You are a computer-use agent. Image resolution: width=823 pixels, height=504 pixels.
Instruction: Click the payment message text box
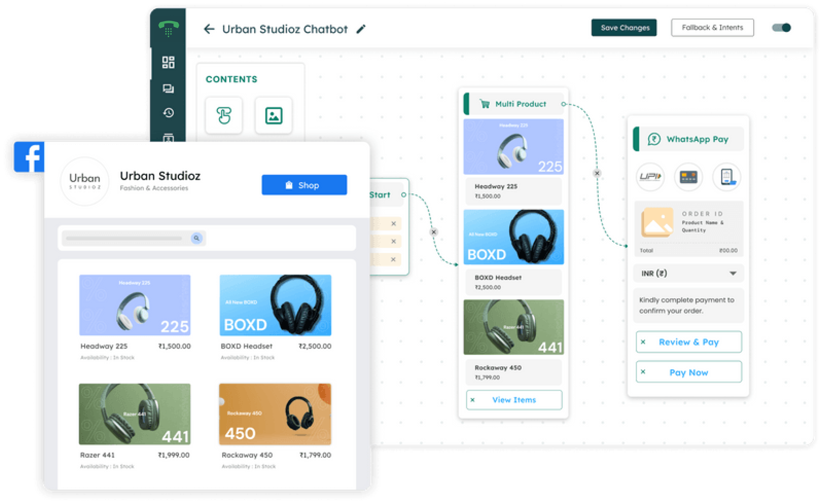click(x=688, y=305)
